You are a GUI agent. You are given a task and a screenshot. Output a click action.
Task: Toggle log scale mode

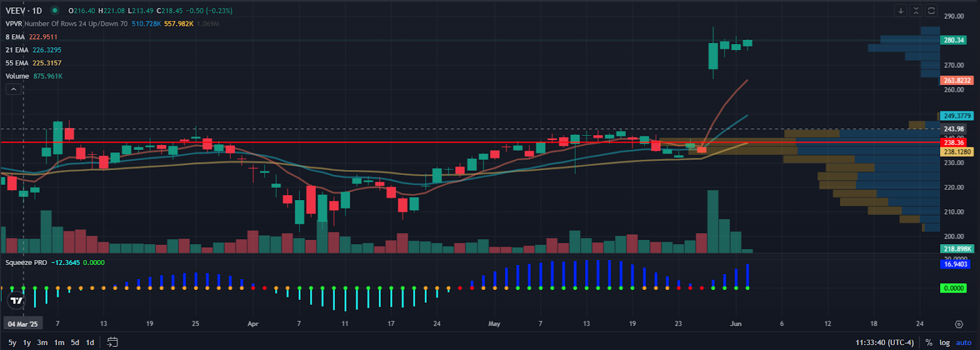pos(944,343)
